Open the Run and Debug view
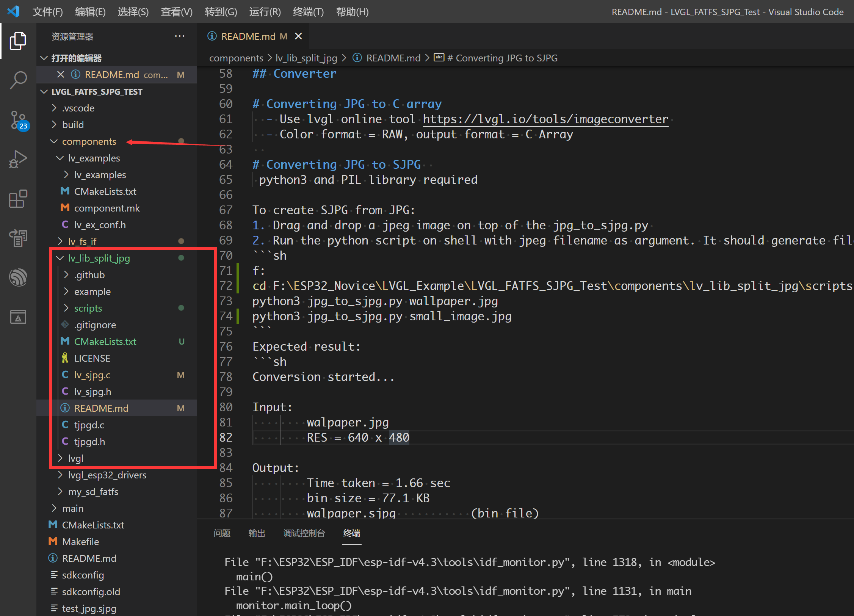 click(17, 159)
